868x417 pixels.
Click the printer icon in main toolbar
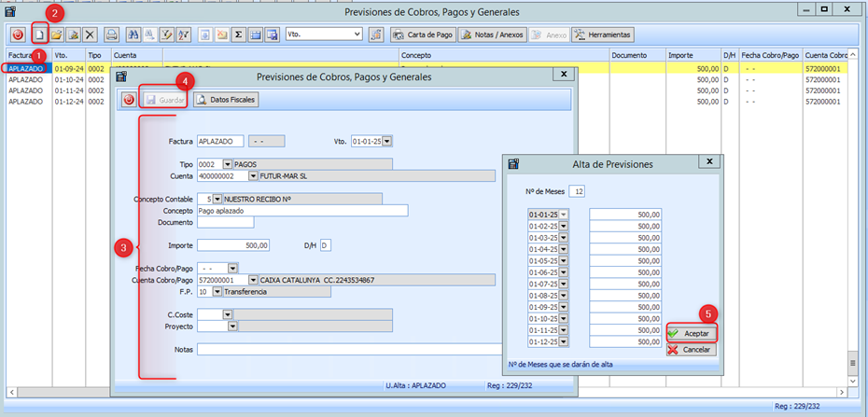[x=111, y=35]
